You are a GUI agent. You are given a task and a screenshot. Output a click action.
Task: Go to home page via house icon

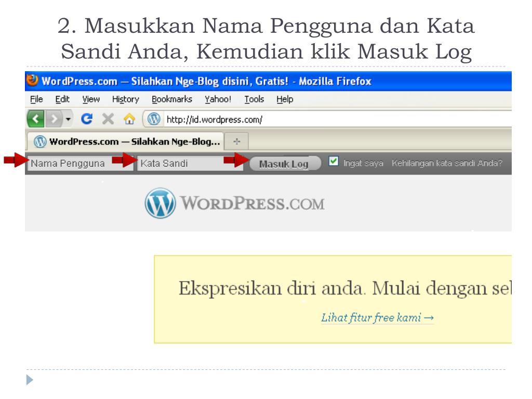click(x=129, y=119)
